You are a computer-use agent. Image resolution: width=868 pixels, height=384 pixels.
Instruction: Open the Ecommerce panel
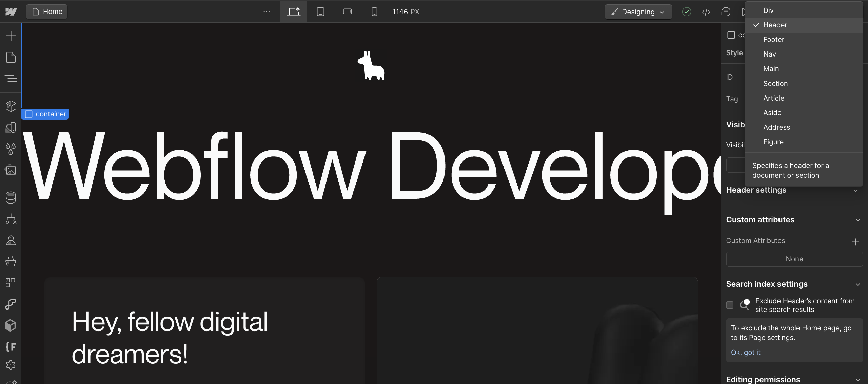(x=11, y=261)
